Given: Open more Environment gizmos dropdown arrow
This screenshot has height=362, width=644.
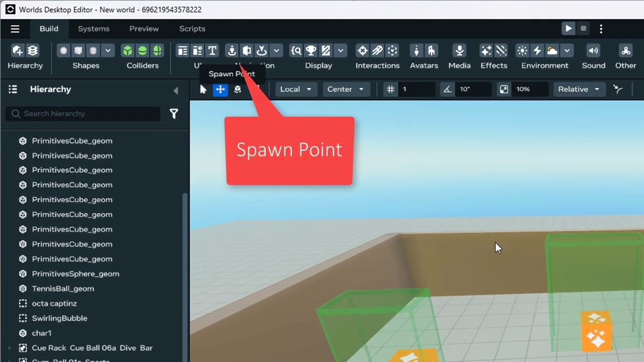Looking at the screenshot, I should click(567, 51).
